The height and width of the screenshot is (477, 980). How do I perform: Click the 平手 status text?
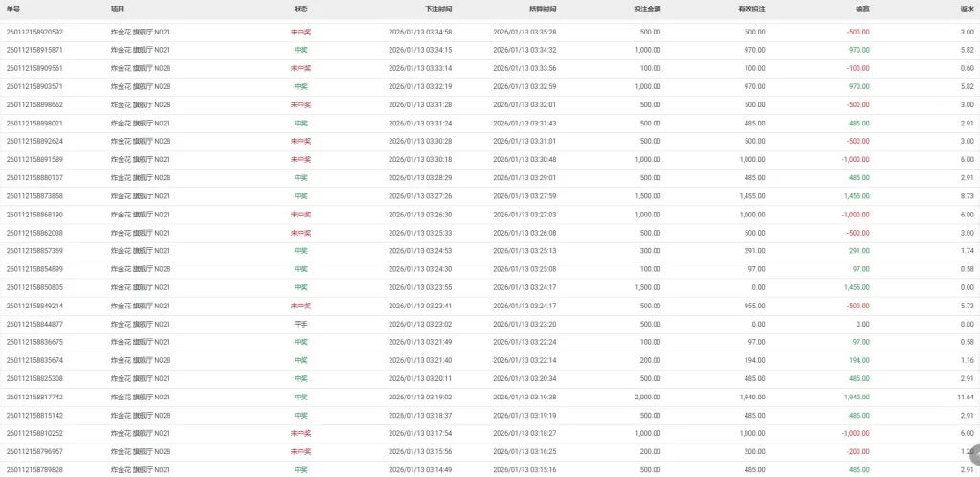(301, 324)
